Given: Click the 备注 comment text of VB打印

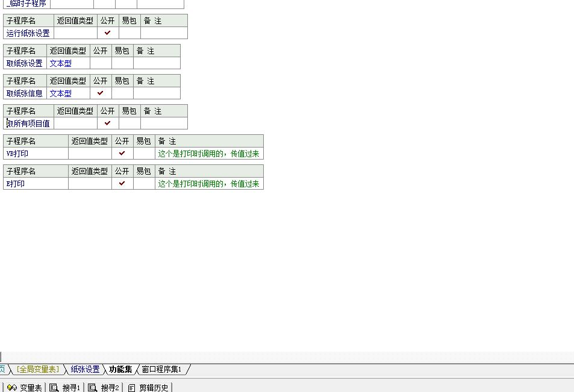Looking at the screenshot, I should pos(208,154).
